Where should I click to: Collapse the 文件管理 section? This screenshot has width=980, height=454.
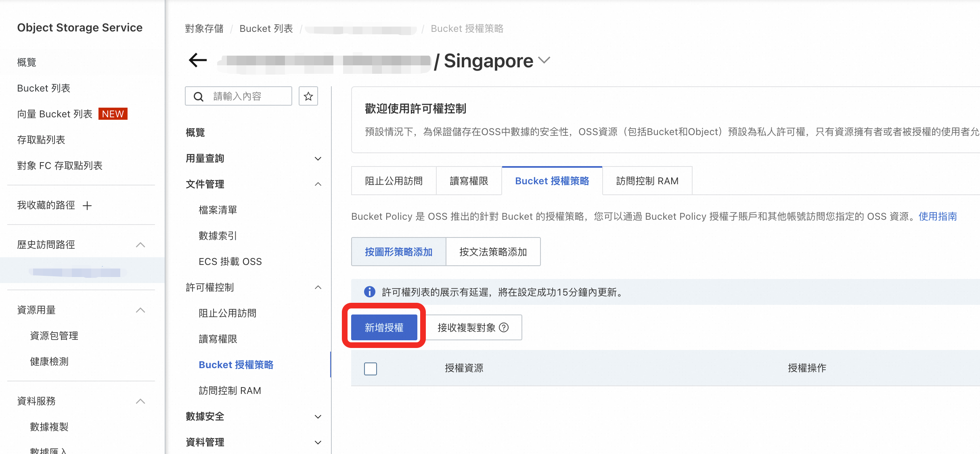tap(318, 184)
